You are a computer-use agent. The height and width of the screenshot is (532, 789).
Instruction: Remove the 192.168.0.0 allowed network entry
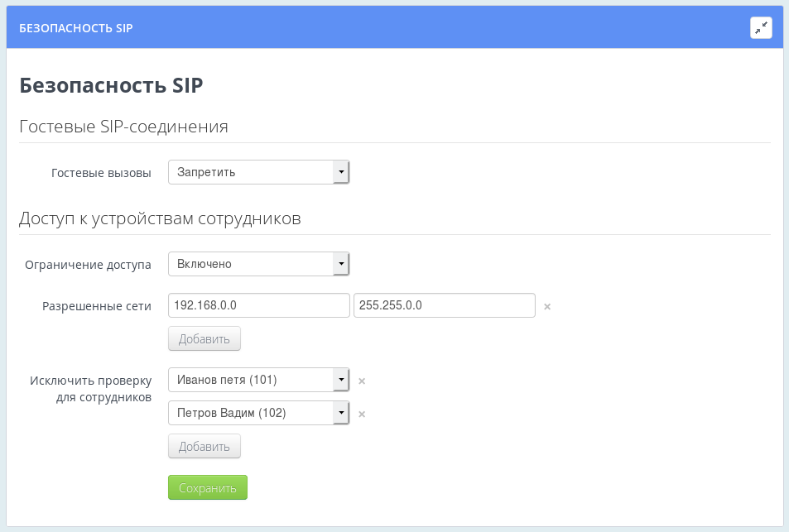[x=546, y=305]
